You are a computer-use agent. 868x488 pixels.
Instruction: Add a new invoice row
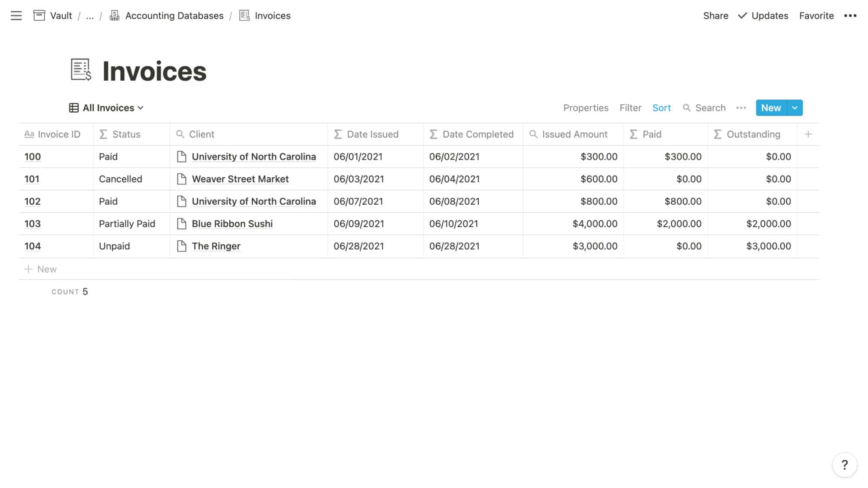[41, 269]
